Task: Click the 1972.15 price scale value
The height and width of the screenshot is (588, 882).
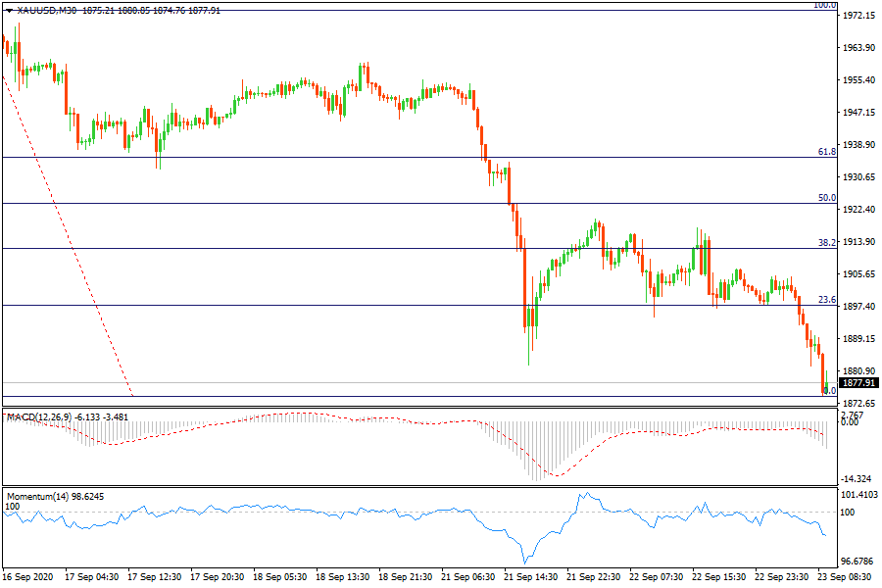Action: 858,16
